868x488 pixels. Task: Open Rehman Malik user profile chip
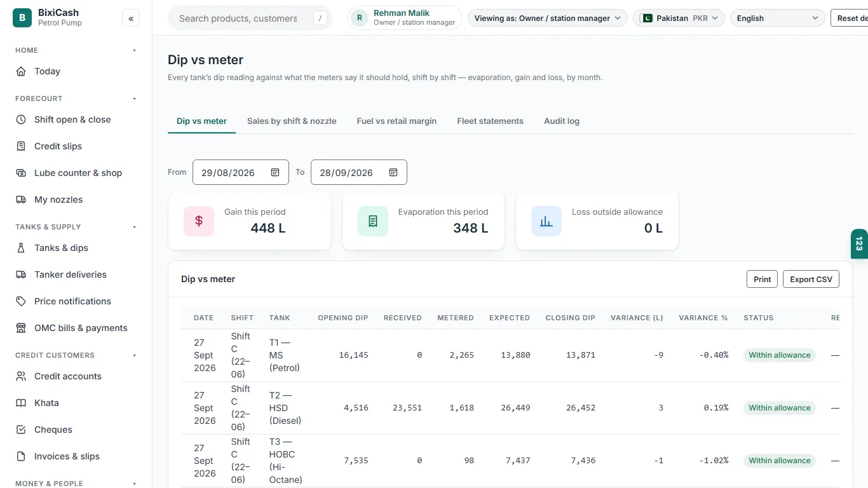[405, 18]
